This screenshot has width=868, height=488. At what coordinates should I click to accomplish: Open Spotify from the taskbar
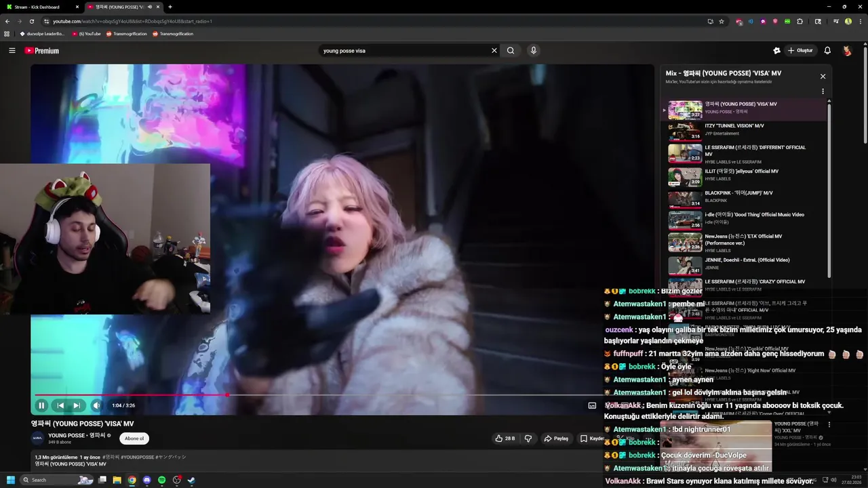click(162, 480)
